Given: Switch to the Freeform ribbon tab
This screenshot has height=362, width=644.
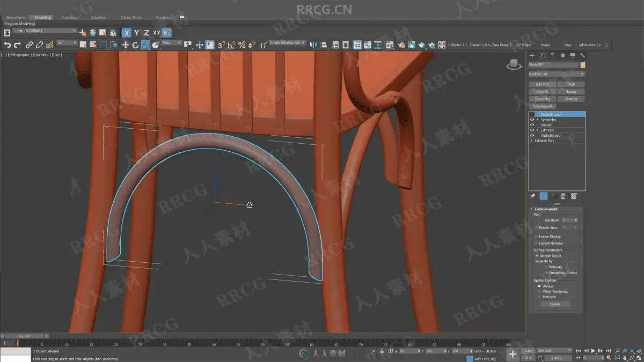Looking at the screenshot, I should (x=69, y=18).
